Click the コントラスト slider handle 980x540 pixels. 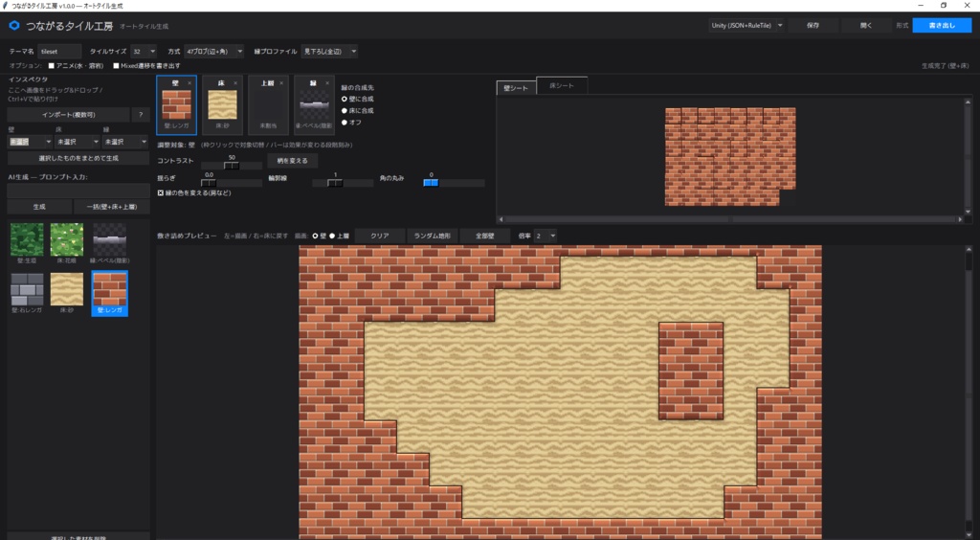click(232, 166)
